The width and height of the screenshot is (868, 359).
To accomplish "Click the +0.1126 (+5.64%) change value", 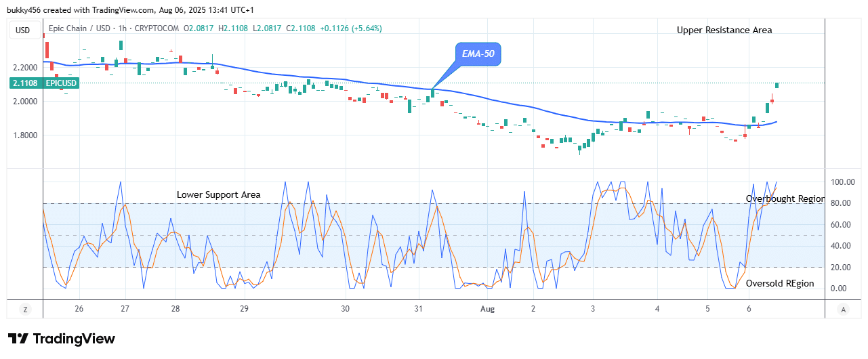I will tap(351, 28).
